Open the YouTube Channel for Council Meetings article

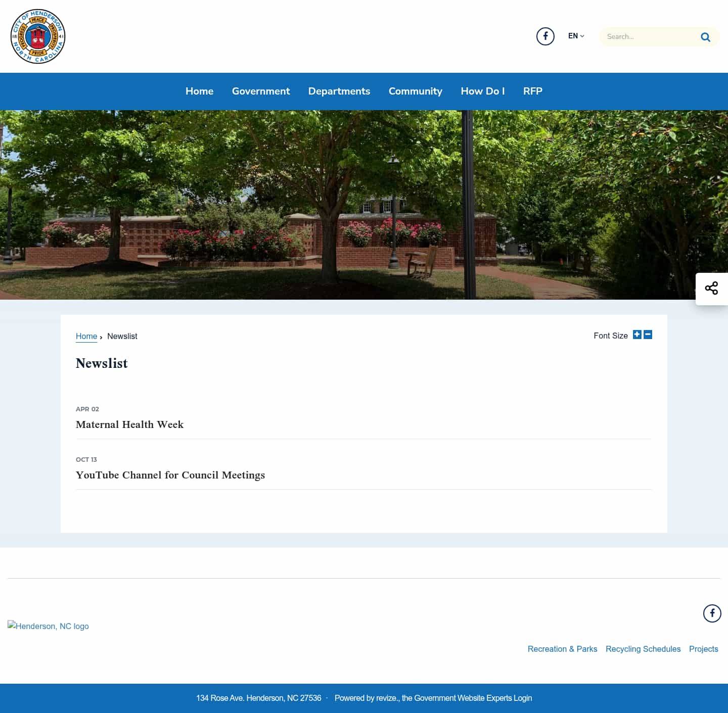pos(170,475)
